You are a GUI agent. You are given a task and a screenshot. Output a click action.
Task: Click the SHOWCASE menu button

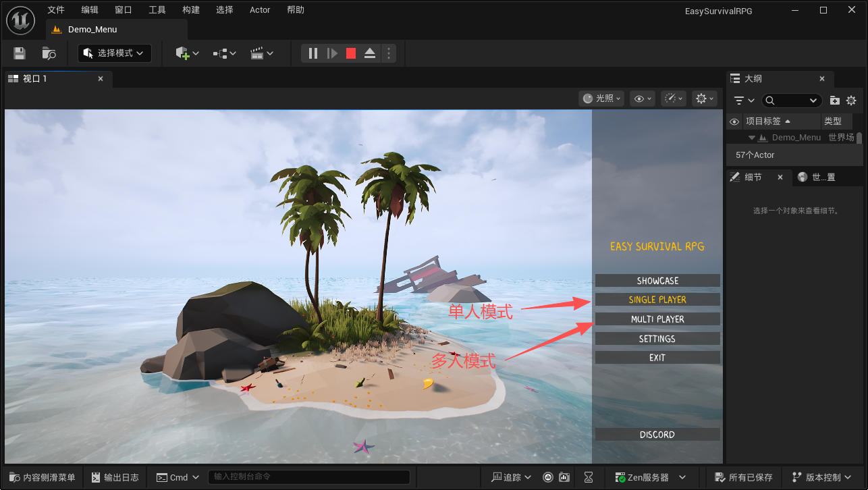pos(657,281)
